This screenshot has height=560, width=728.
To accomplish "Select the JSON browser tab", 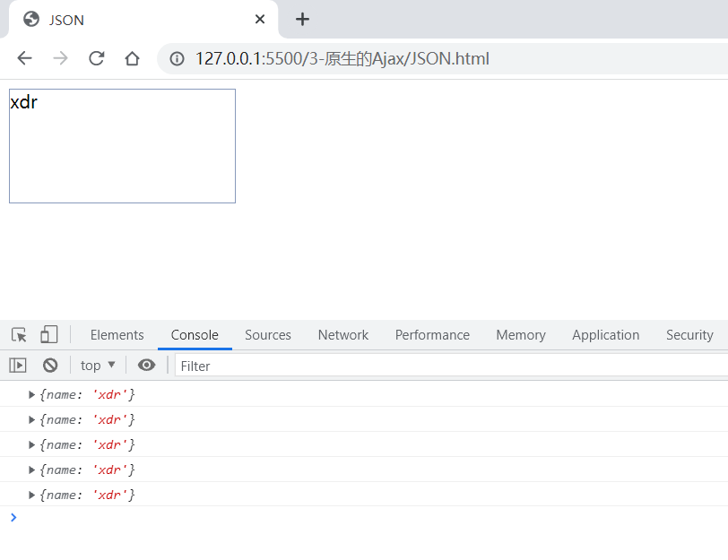I will point(143,20).
